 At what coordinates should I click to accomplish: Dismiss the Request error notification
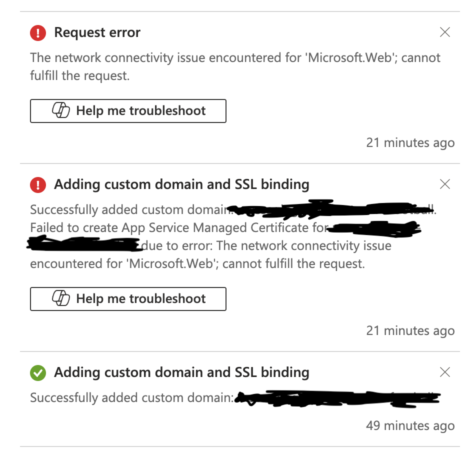pos(444,32)
